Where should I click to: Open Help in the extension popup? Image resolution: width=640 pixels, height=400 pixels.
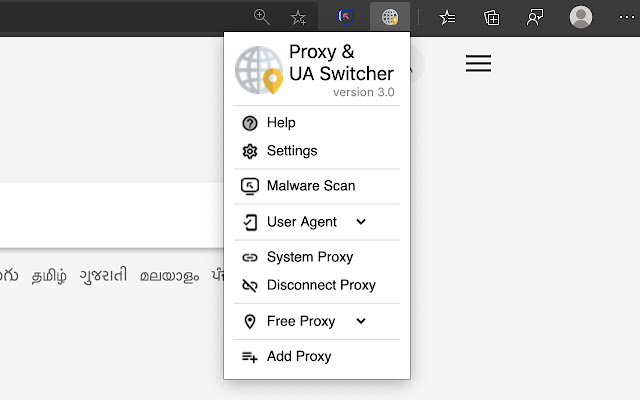tap(281, 122)
